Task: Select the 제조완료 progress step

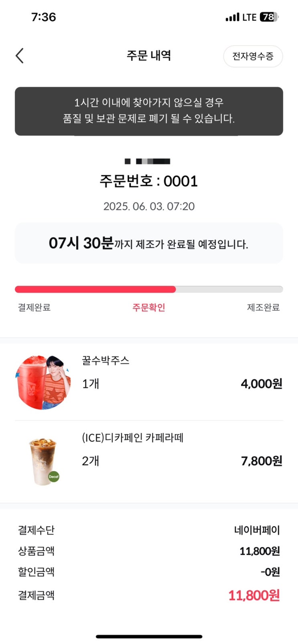Action: [263, 307]
